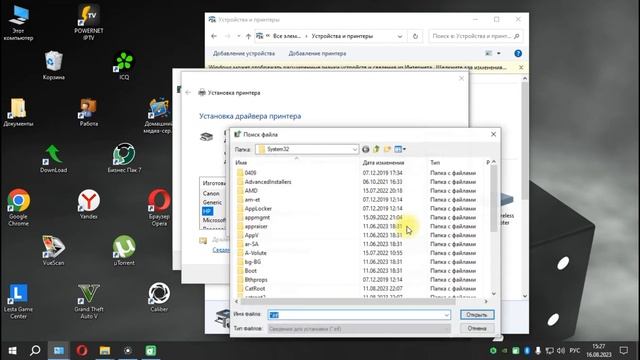Open Caliber desktop icon

click(159, 297)
